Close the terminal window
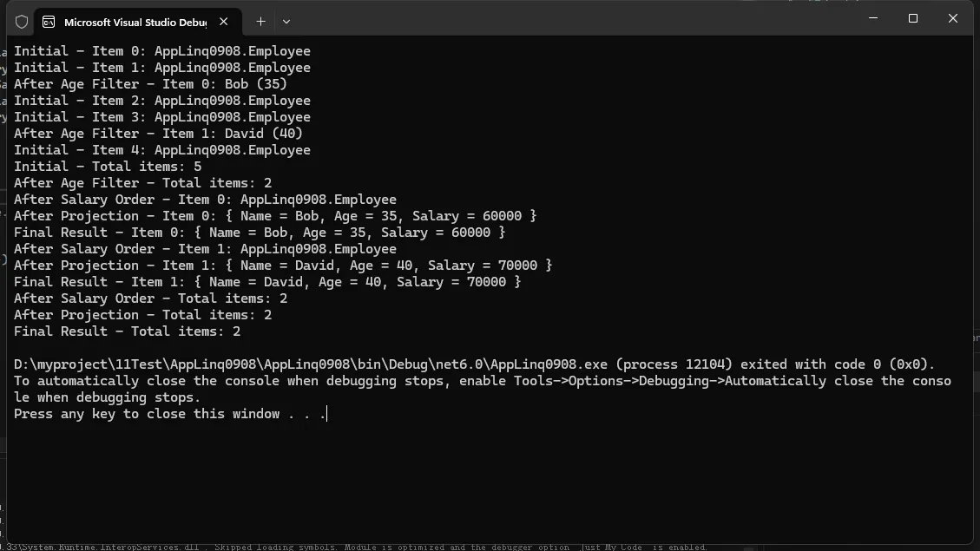980x551 pixels. click(953, 18)
